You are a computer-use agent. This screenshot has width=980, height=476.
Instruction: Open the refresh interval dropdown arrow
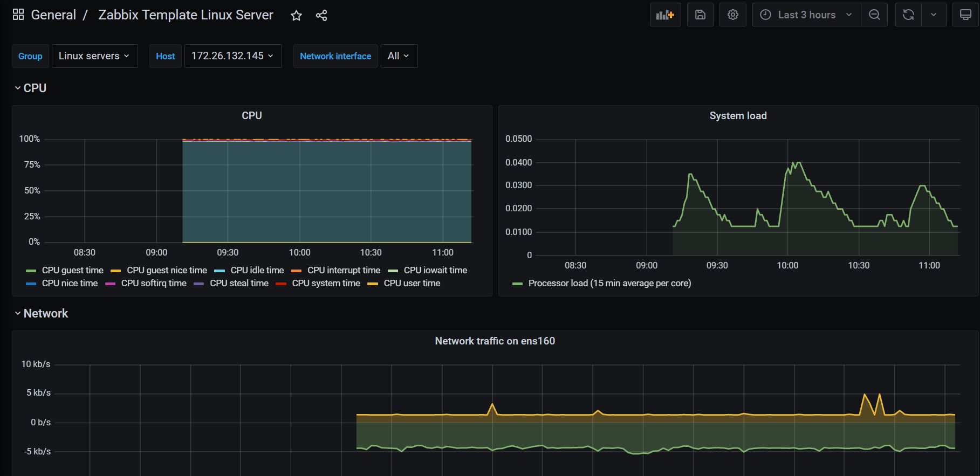[x=934, y=15]
